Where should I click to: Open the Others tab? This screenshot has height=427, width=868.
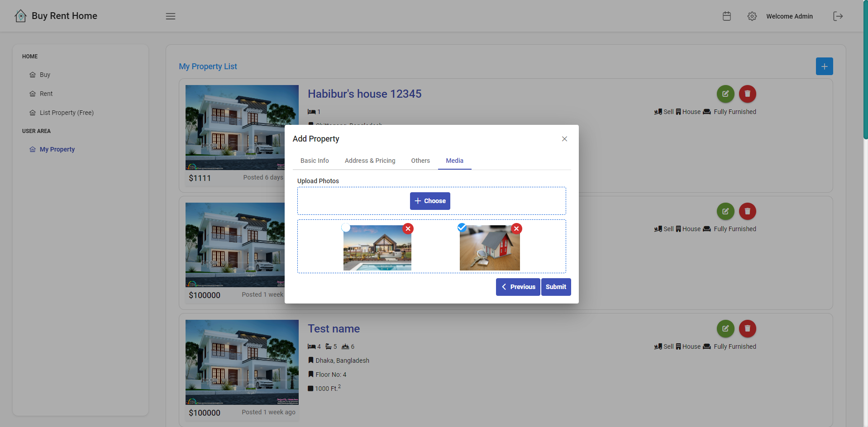coord(420,161)
